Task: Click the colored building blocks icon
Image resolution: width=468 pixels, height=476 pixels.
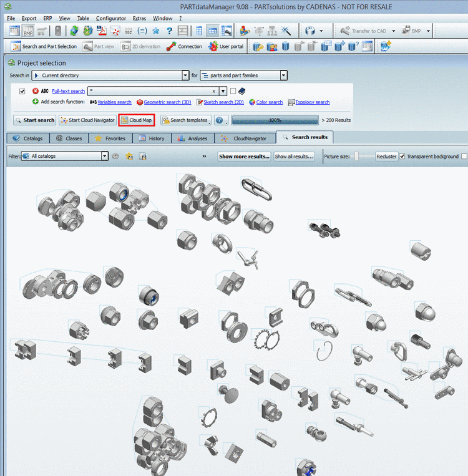Action: pyautogui.click(x=245, y=31)
